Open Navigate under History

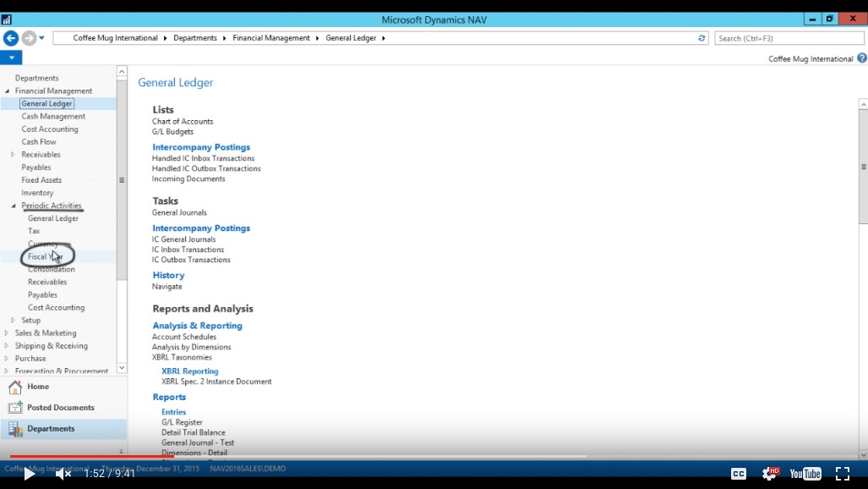tap(167, 287)
